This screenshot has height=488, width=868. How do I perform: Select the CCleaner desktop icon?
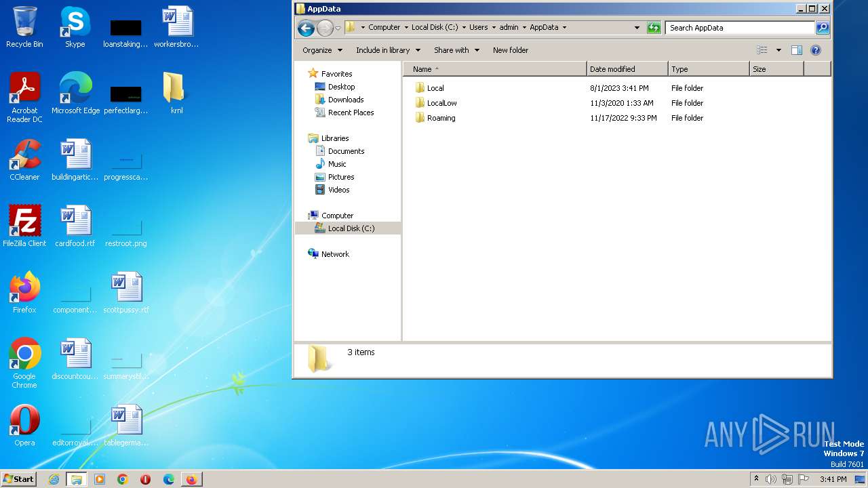(x=24, y=160)
